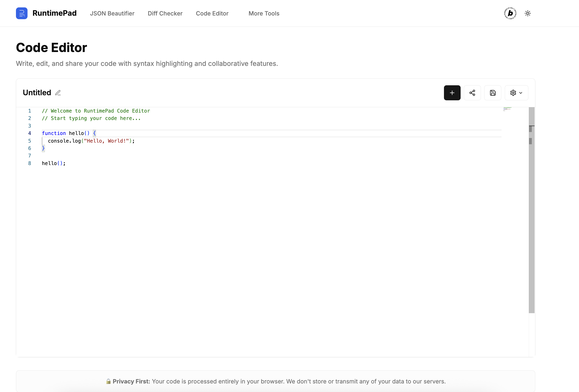This screenshot has height=392, width=579.
Task: Select the Code Editor nav item
Action: pos(212,13)
